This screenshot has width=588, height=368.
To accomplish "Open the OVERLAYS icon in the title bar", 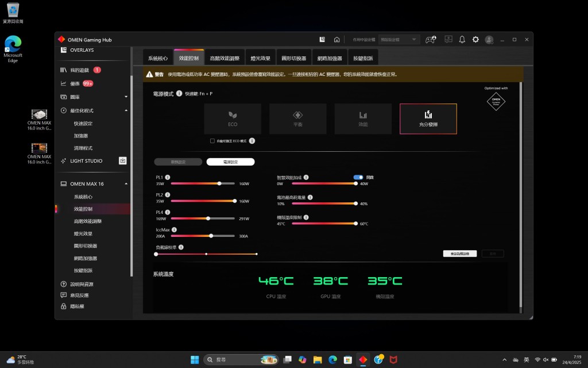I will pos(322,40).
